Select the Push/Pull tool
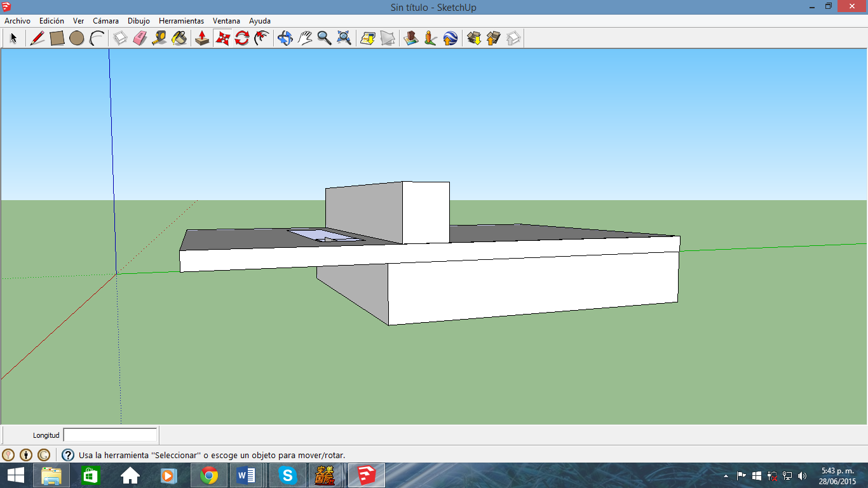The width and height of the screenshot is (868, 488). click(x=202, y=38)
